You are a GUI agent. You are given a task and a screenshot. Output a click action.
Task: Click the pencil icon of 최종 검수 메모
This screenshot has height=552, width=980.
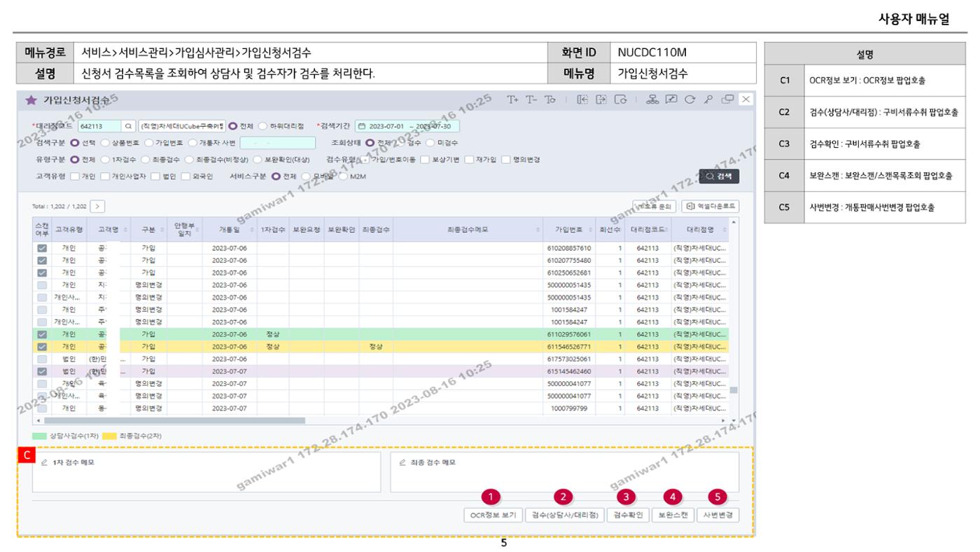pyautogui.click(x=402, y=463)
